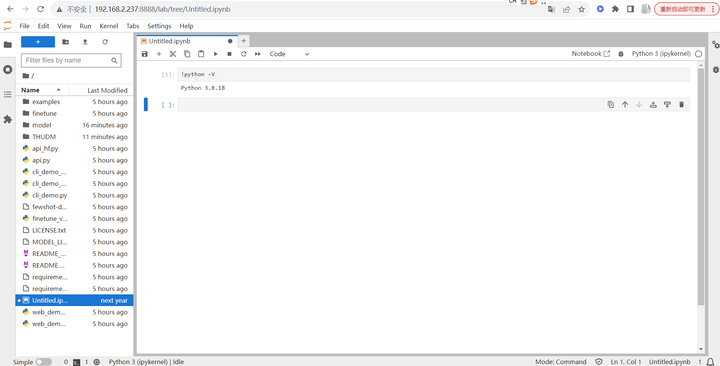Upload files using the upload arrow icon
The image size is (720, 366).
[85, 42]
